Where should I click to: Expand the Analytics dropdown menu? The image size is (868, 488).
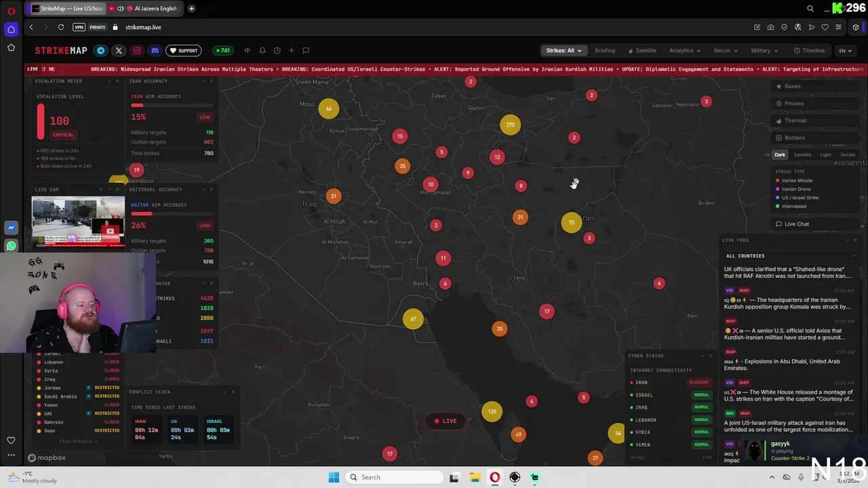(685, 50)
